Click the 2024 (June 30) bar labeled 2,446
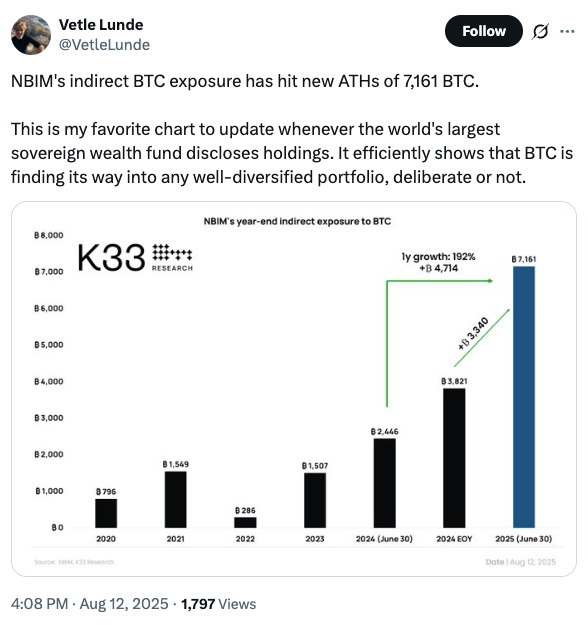 coord(385,483)
